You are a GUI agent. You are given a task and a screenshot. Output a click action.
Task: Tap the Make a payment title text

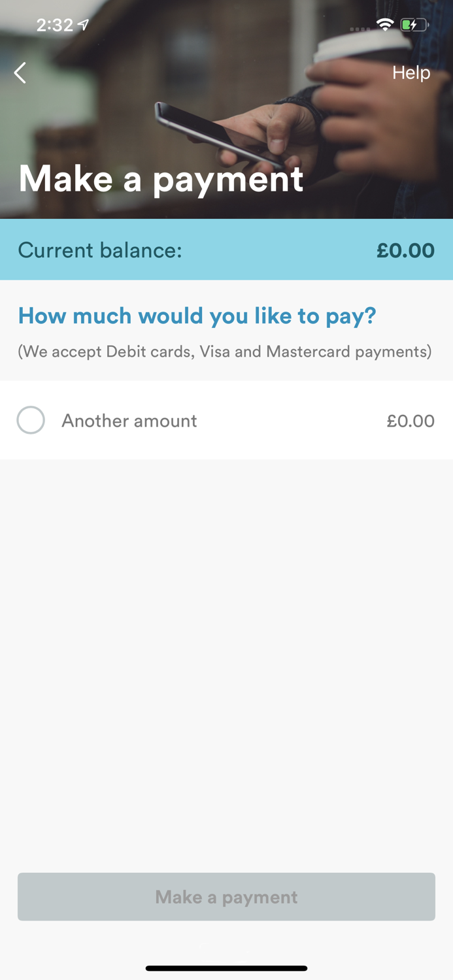161,178
